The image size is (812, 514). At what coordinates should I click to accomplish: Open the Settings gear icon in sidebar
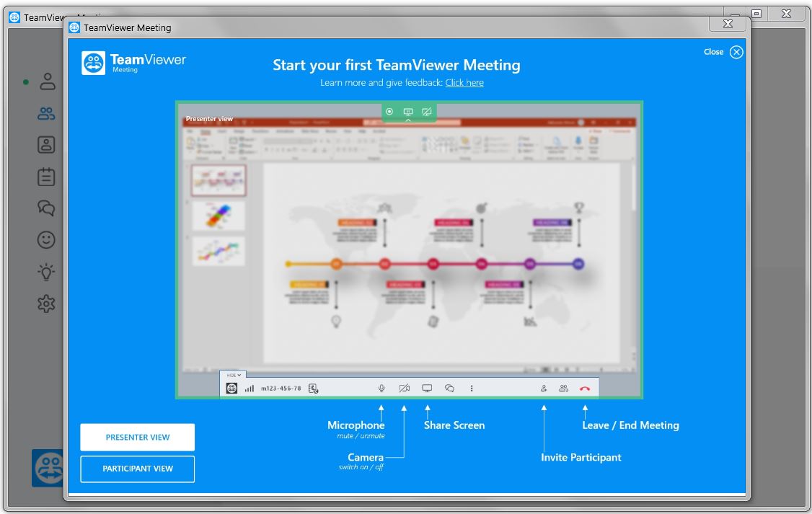click(46, 303)
